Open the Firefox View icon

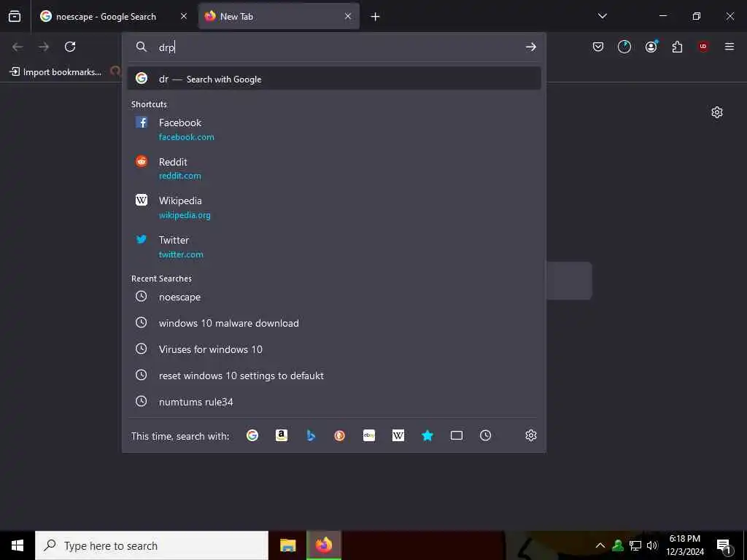tap(15, 16)
